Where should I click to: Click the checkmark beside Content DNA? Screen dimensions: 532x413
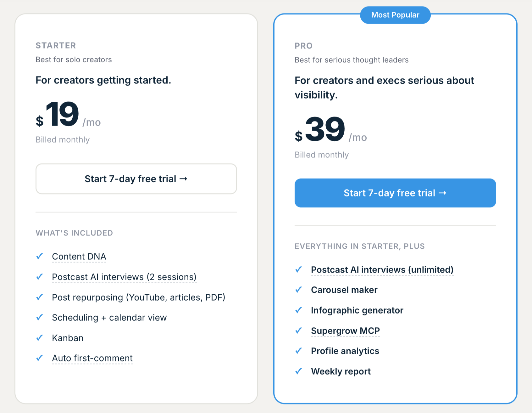coord(40,257)
